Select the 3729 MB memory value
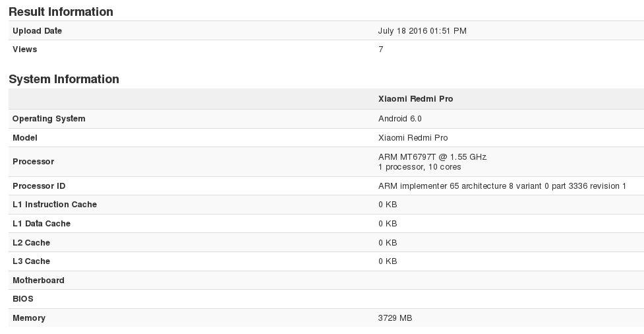Viewport: 644px width, 334px height. pos(395,318)
